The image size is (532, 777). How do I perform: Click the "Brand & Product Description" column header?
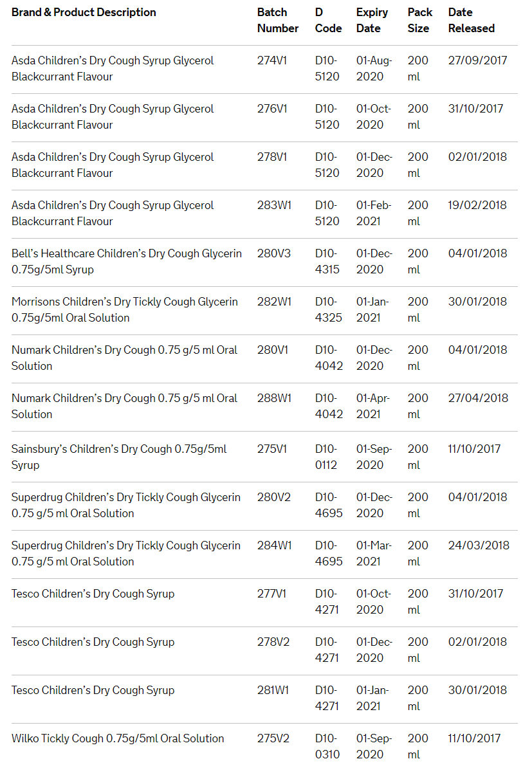point(84,12)
